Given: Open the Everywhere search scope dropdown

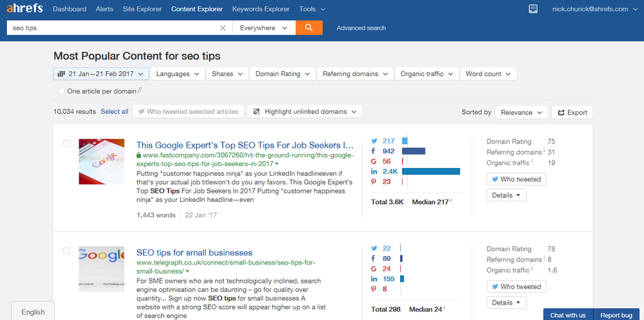Looking at the screenshot, I should tap(264, 28).
